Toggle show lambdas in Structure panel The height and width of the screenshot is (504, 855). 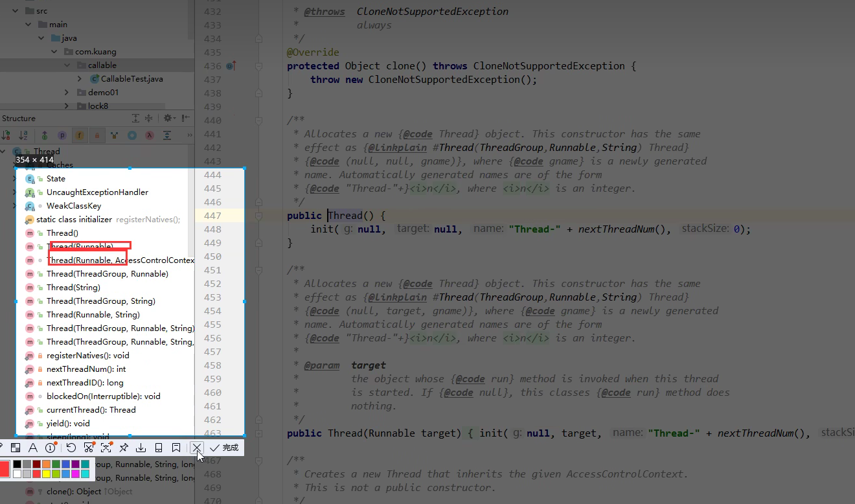pos(149,135)
